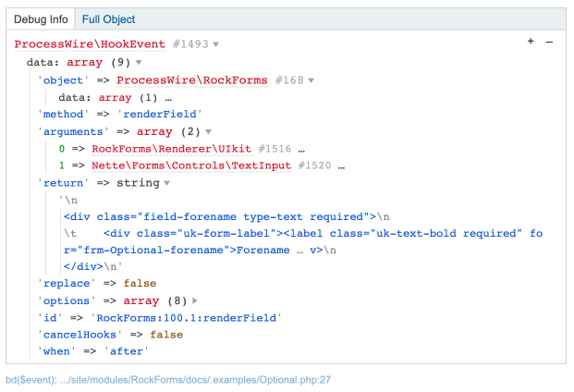The image size is (574, 392).
Task: Click the minus icon to collapse all
Action: [549, 42]
